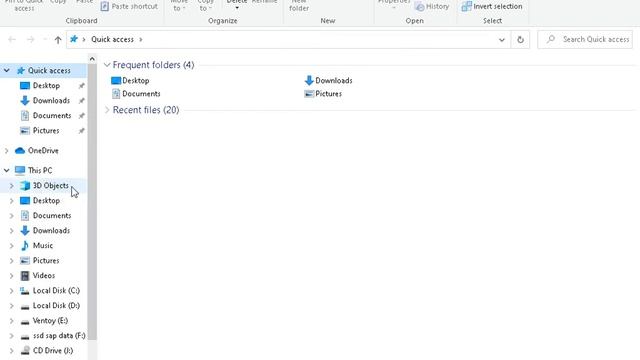The image size is (640, 360).
Task: Go up one level with Up arrow
Action: 58,40
